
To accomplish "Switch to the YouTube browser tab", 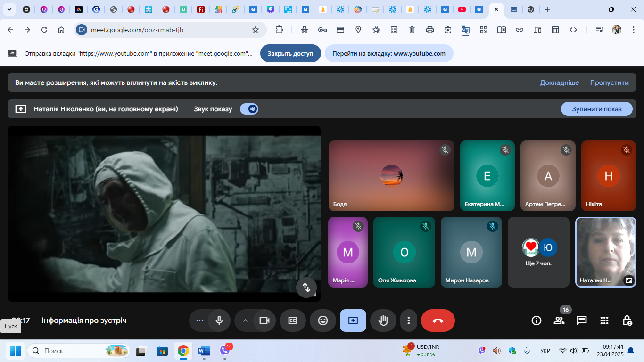I will pos(462,9).
